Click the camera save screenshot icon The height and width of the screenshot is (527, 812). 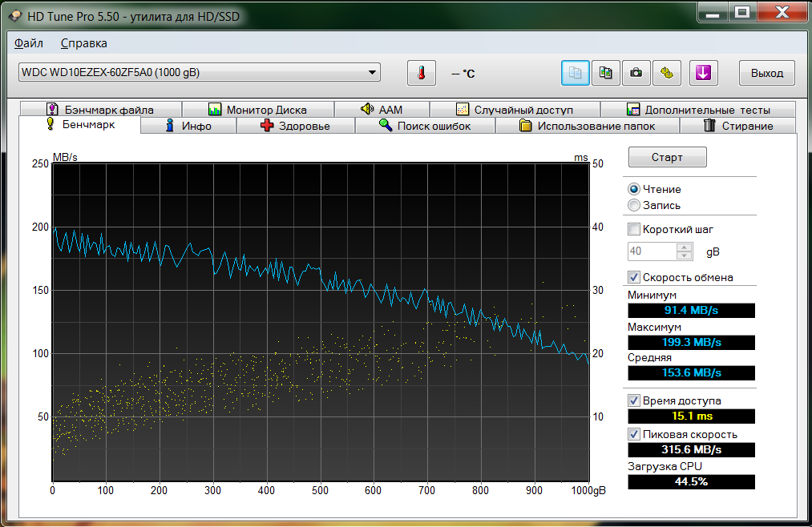[636, 73]
